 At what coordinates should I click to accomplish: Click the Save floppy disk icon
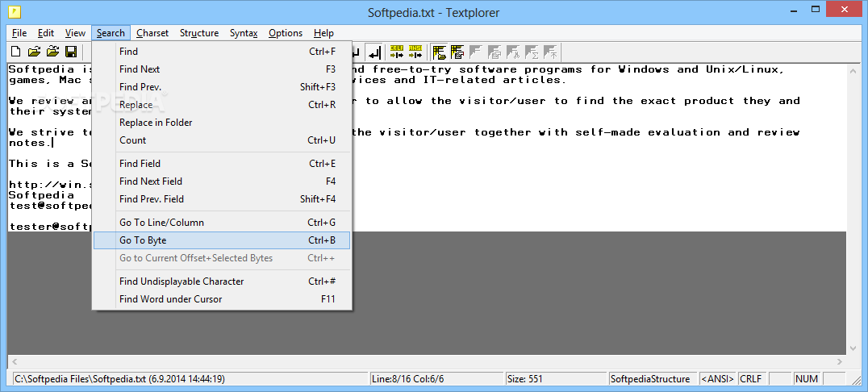coord(71,52)
